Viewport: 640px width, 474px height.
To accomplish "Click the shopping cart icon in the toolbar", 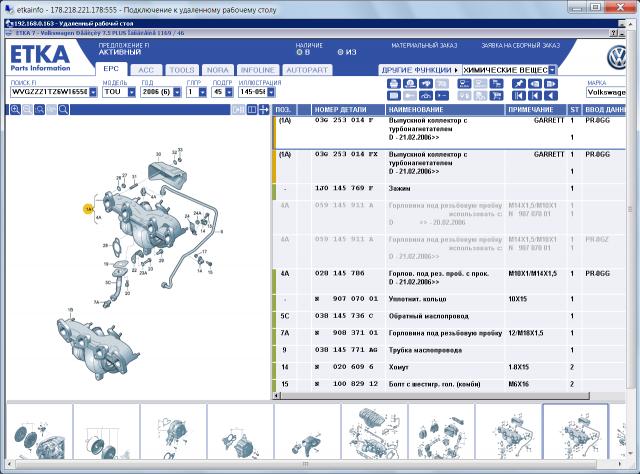I will [496, 96].
